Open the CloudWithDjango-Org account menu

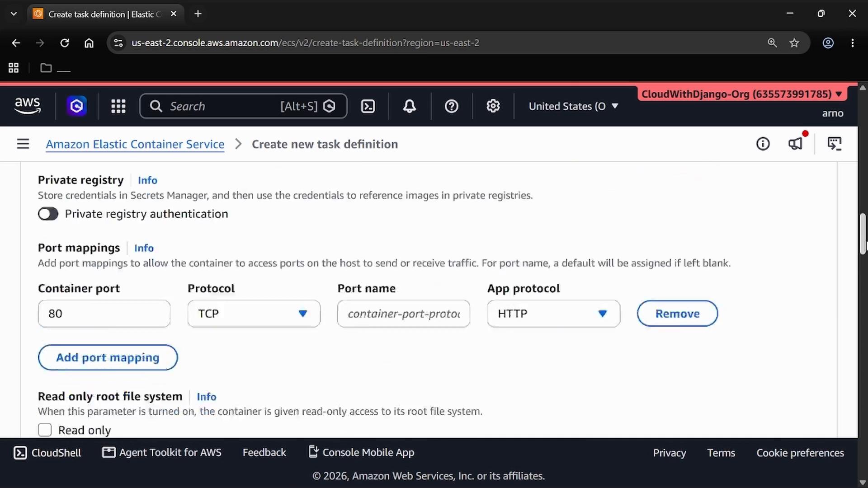(741, 94)
